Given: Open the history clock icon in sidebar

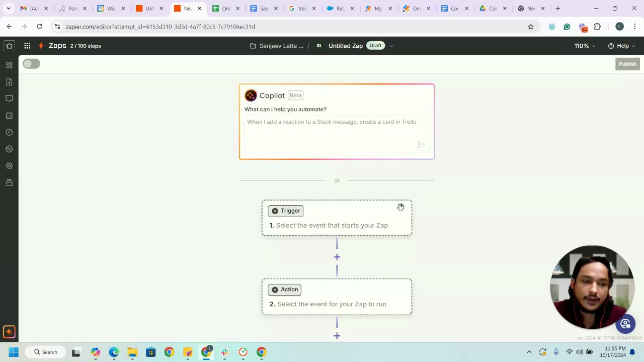Looking at the screenshot, I should point(9,132).
